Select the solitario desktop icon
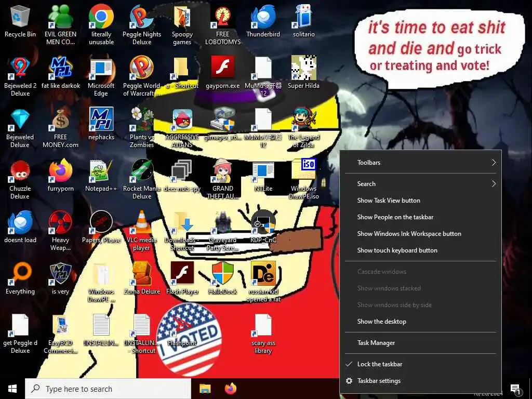 click(x=303, y=17)
